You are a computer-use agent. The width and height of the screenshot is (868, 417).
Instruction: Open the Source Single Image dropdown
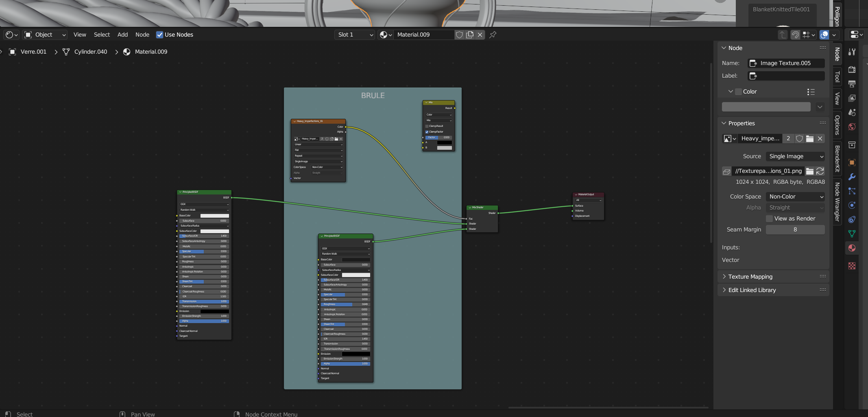pyautogui.click(x=795, y=156)
